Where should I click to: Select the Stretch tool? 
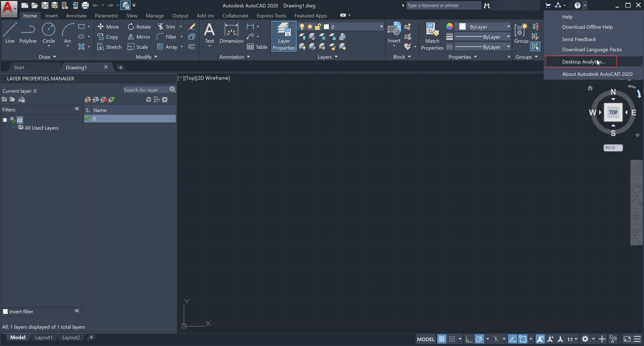(109, 47)
